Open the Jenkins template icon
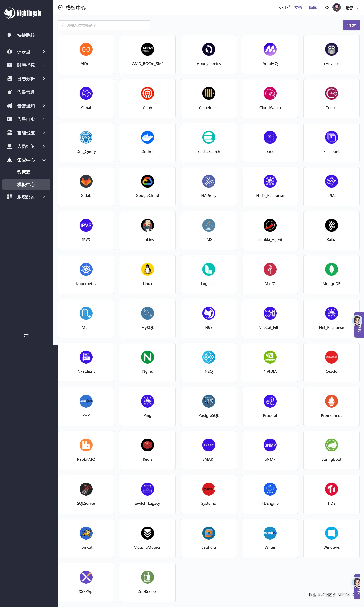The image size is (364, 607). click(x=147, y=225)
